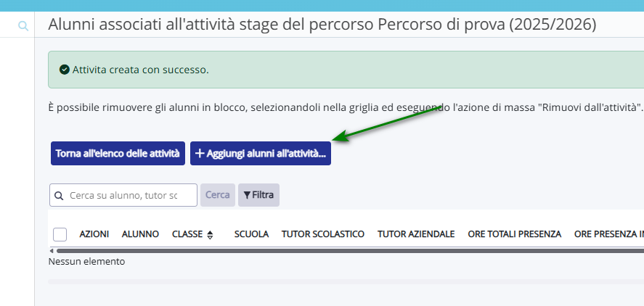644x306 pixels.
Task: Click the TUTOR SCOLASTICO column header
Action: coord(323,234)
